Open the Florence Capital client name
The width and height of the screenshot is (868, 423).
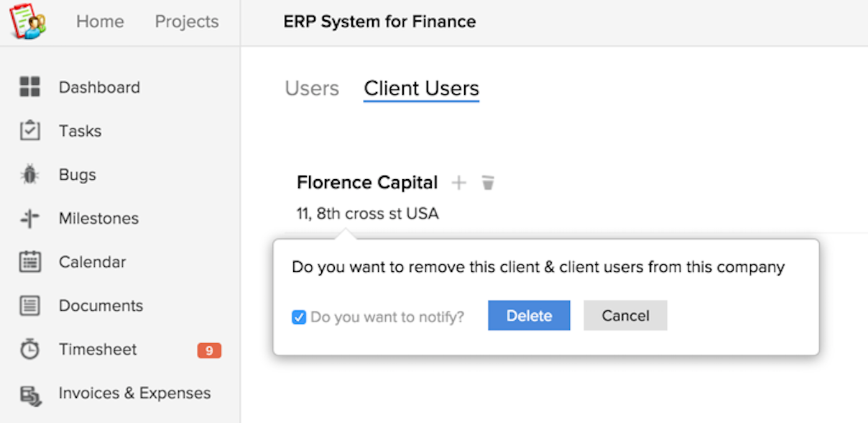367,183
